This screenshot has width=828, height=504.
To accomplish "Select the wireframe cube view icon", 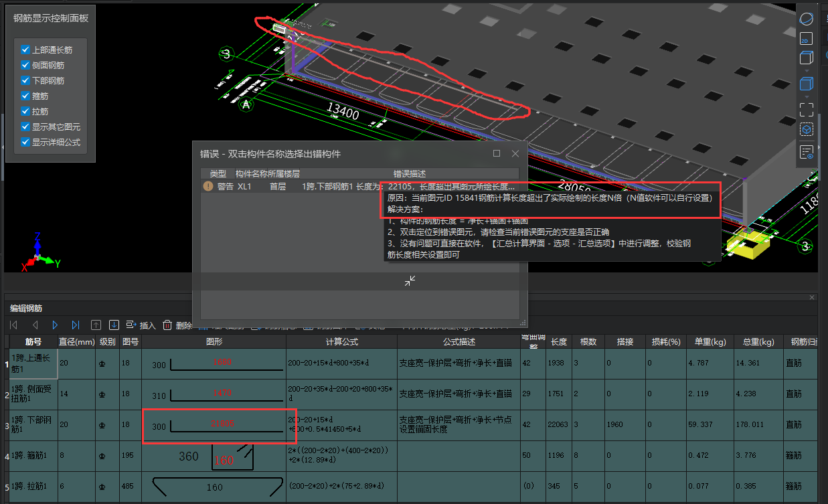I will [807, 58].
